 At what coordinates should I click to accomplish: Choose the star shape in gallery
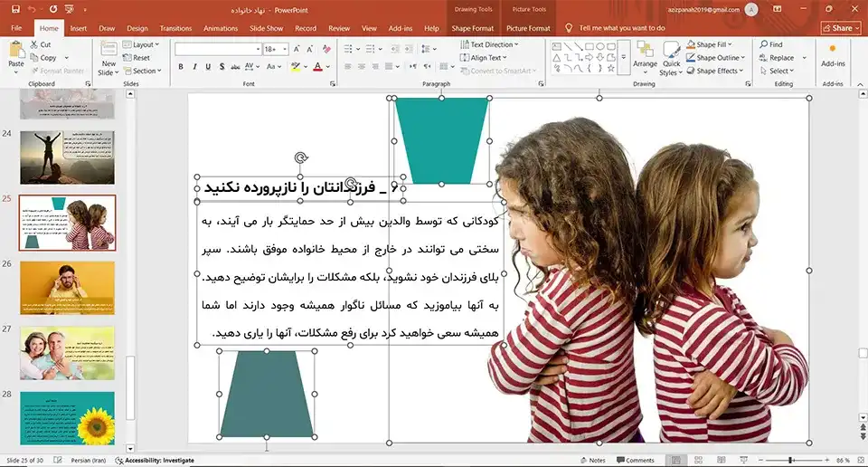610,68
